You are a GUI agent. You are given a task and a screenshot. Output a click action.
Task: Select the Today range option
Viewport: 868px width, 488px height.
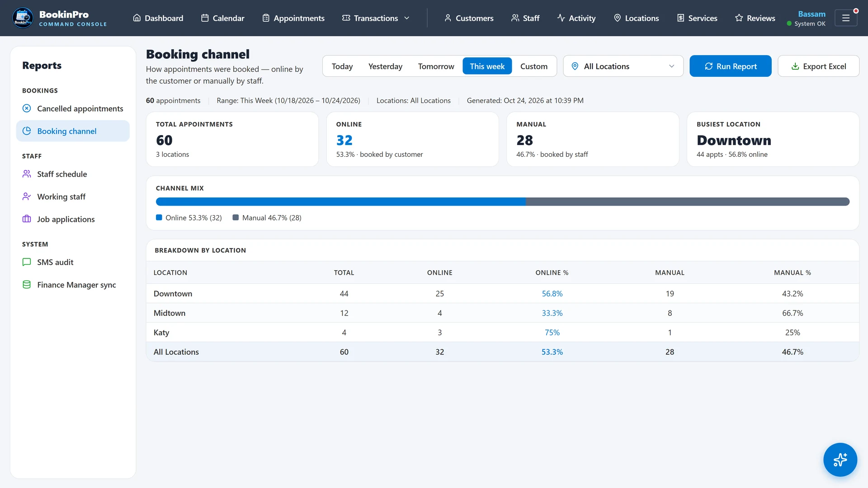coord(342,66)
